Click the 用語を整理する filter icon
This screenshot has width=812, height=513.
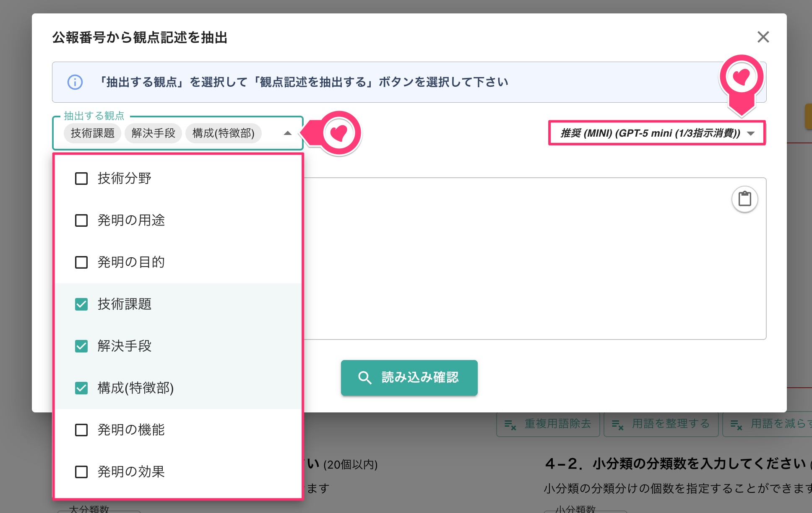pyautogui.click(x=617, y=425)
